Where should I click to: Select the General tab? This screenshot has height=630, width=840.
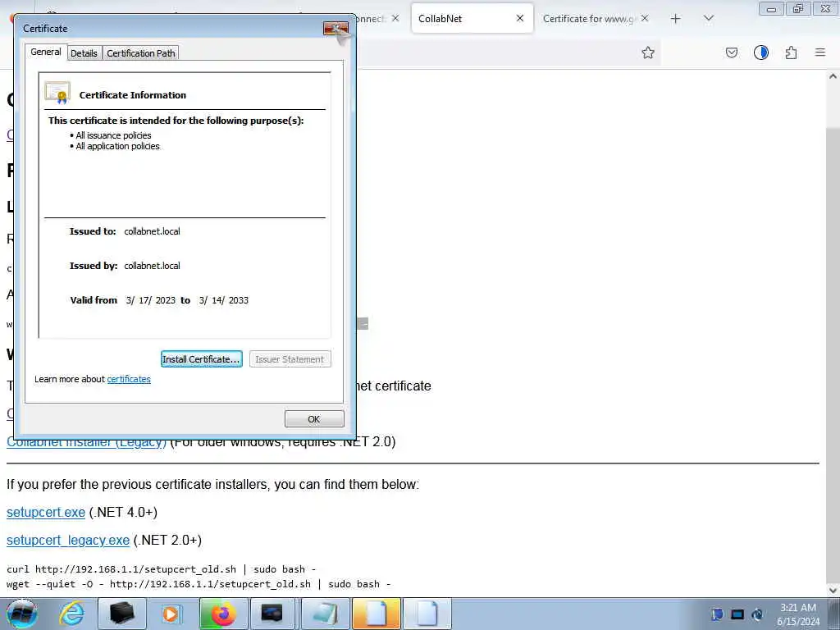[x=46, y=52]
